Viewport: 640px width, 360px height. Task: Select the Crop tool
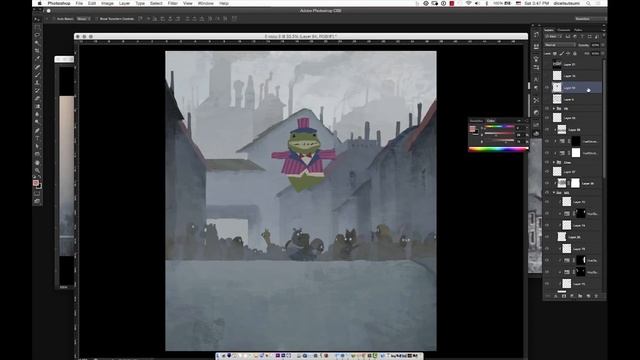tap(37, 50)
